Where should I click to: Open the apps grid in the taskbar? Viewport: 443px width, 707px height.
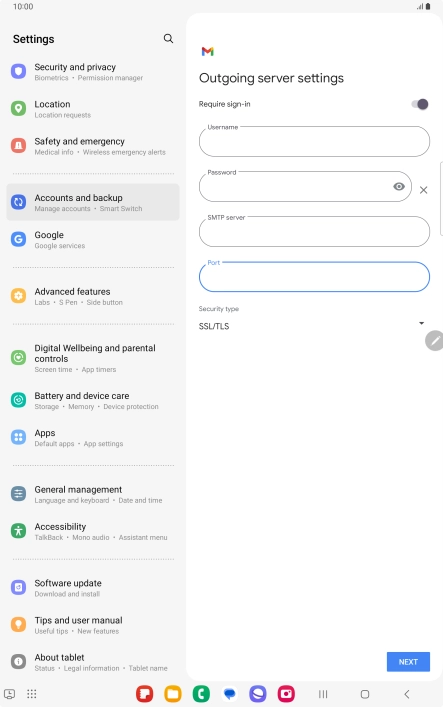click(32, 694)
